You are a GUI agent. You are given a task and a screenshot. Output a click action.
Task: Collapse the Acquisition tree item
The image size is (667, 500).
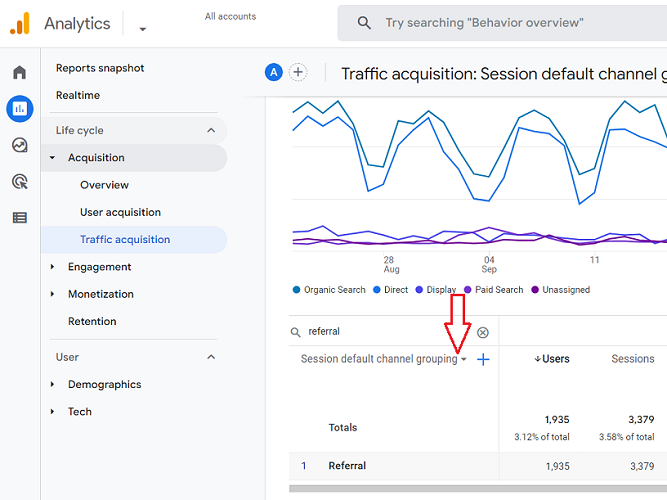point(52,157)
